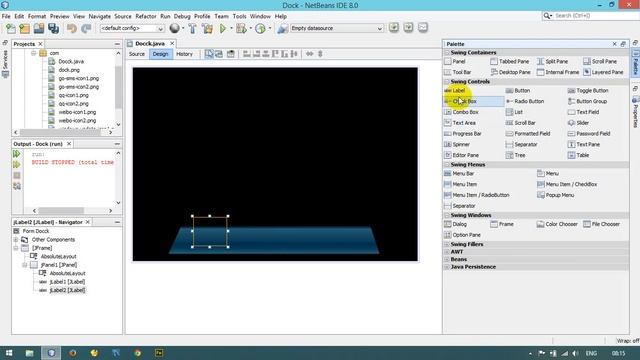Viewport: 640px width, 360px height.
Task: Expand the Beans palette section
Action: point(447,259)
